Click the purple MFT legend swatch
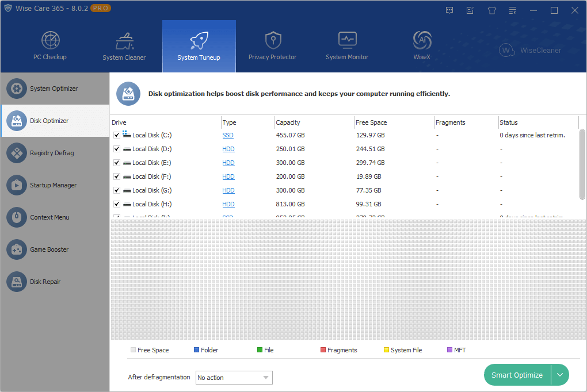587x392 pixels. tap(449, 349)
